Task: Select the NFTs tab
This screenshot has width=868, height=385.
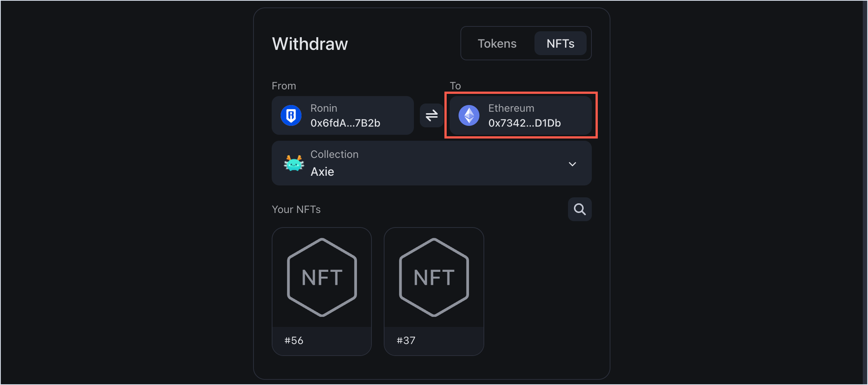Action: (x=560, y=43)
